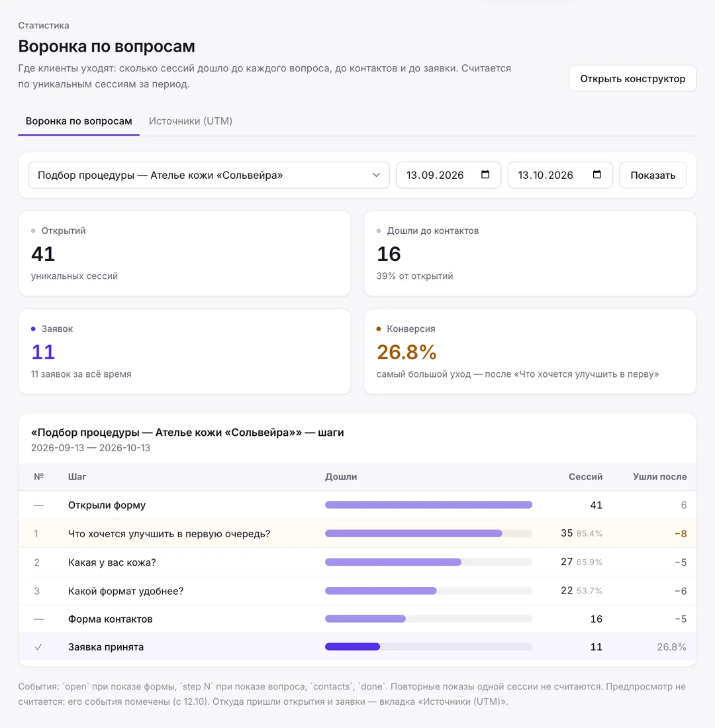The width and height of the screenshot is (715, 728).
Task: Click the progress bar for «Форма контактов»
Action: 428,619
